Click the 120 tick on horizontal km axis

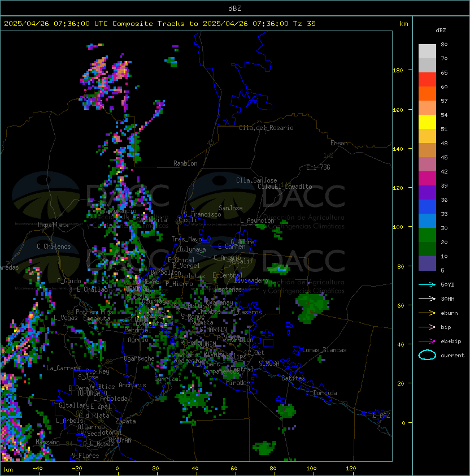point(351,469)
